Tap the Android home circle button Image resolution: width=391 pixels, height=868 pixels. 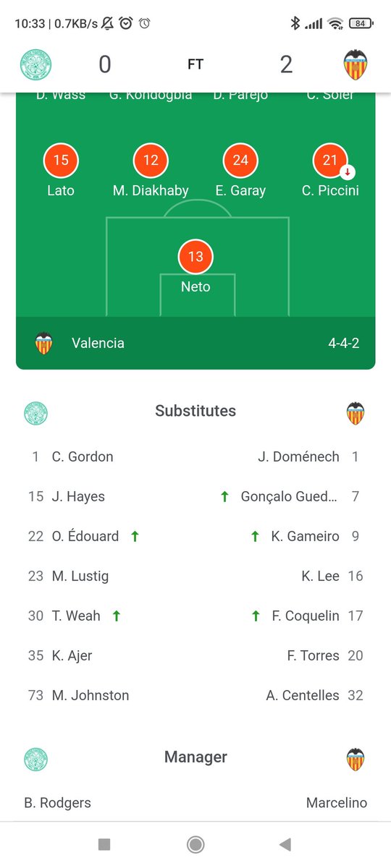[x=195, y=844]
